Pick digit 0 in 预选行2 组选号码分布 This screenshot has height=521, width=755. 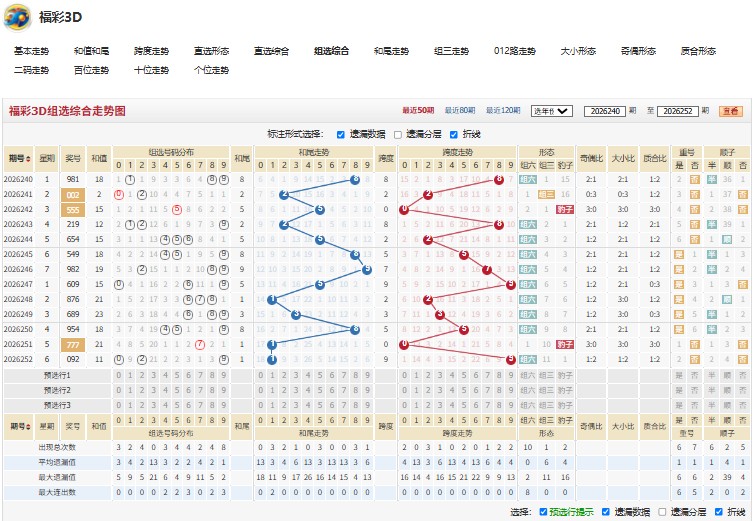(x=118, y=390)
